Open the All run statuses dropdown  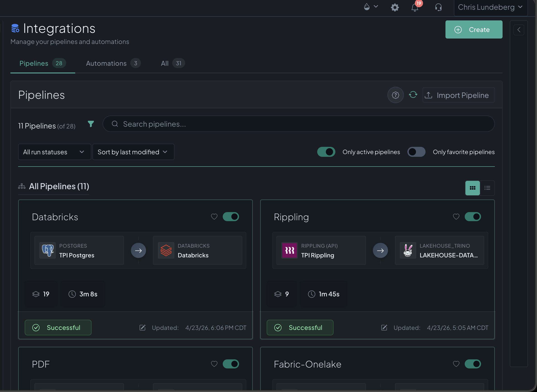click(x=55, y=152)
